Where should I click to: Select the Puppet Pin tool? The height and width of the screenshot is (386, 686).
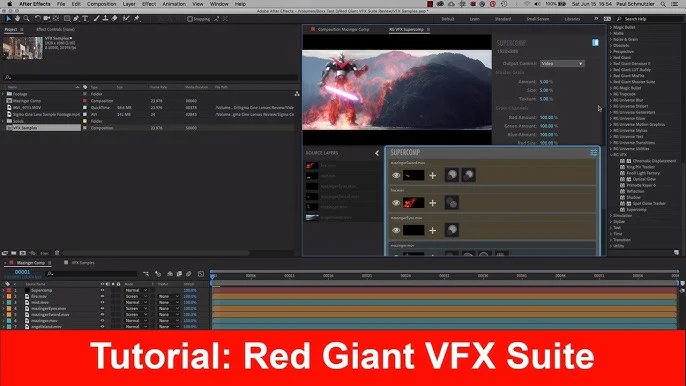tap(136, 19)
